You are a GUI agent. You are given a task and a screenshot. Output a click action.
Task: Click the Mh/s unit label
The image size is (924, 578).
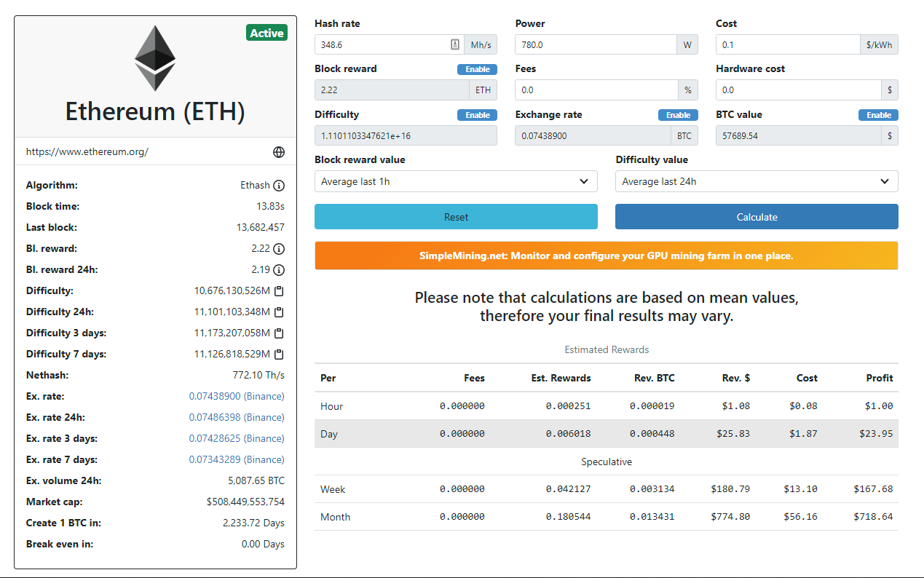click(481, 44)
